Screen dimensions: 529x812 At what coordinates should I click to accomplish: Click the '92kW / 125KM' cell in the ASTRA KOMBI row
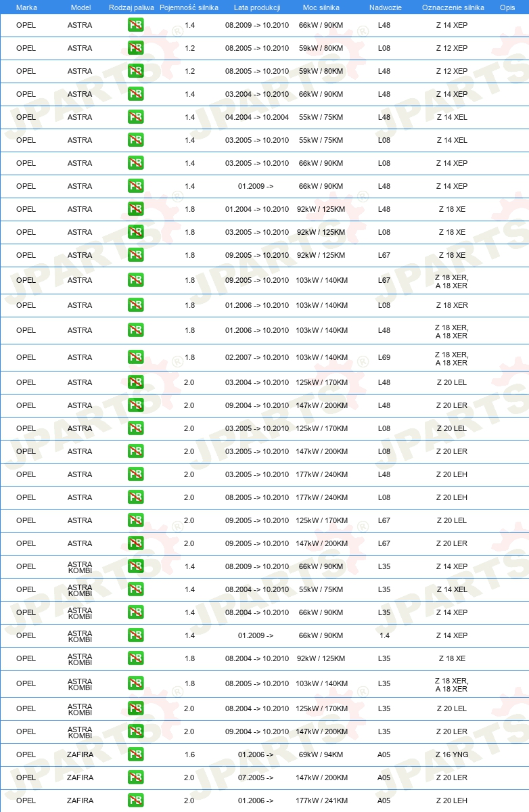(x=321, y=658)
